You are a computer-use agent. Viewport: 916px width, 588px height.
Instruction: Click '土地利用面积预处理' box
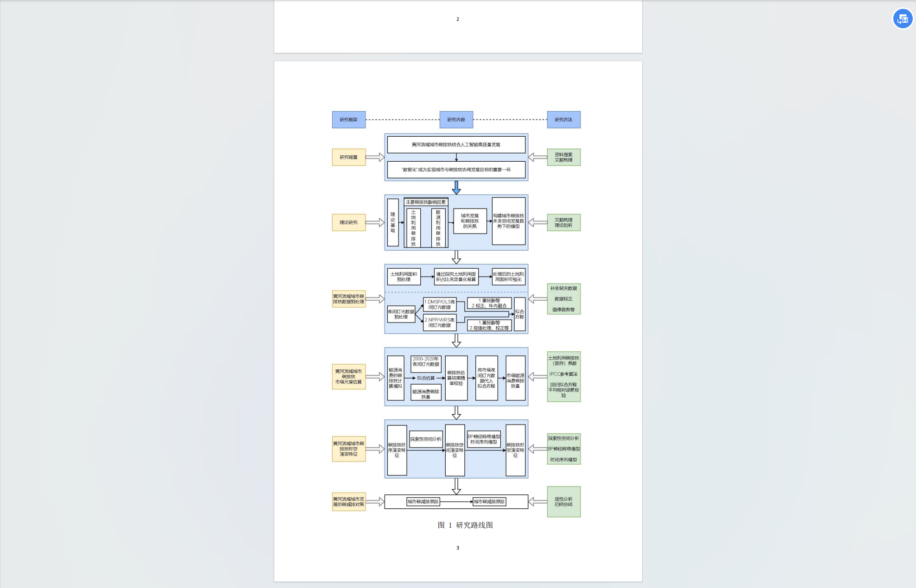404,277
